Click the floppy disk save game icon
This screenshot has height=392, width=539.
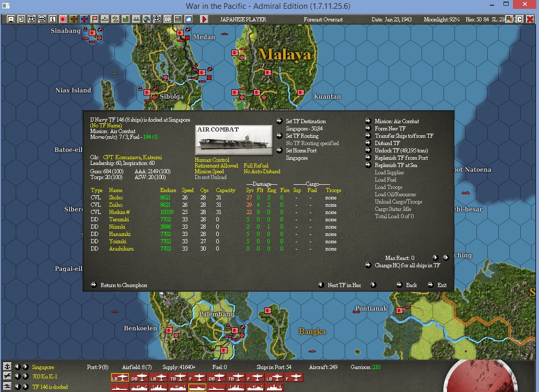pos(10,19)
